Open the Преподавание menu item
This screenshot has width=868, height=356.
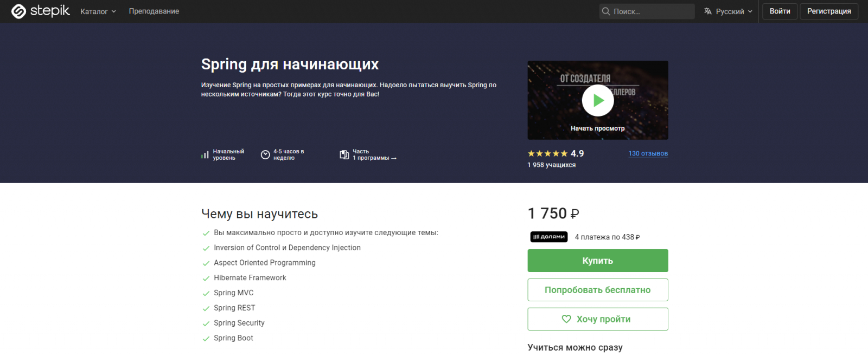(154, 11)
